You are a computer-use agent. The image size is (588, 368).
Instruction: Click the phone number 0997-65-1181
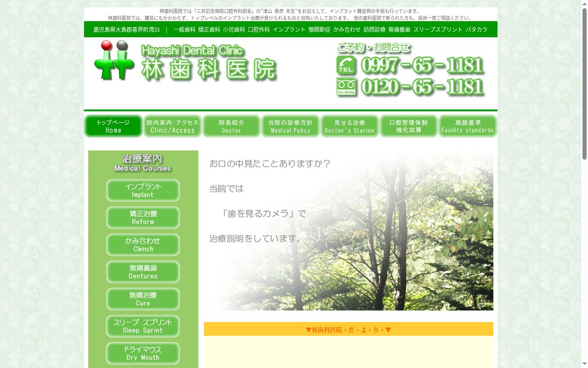(x=422, y=65)
